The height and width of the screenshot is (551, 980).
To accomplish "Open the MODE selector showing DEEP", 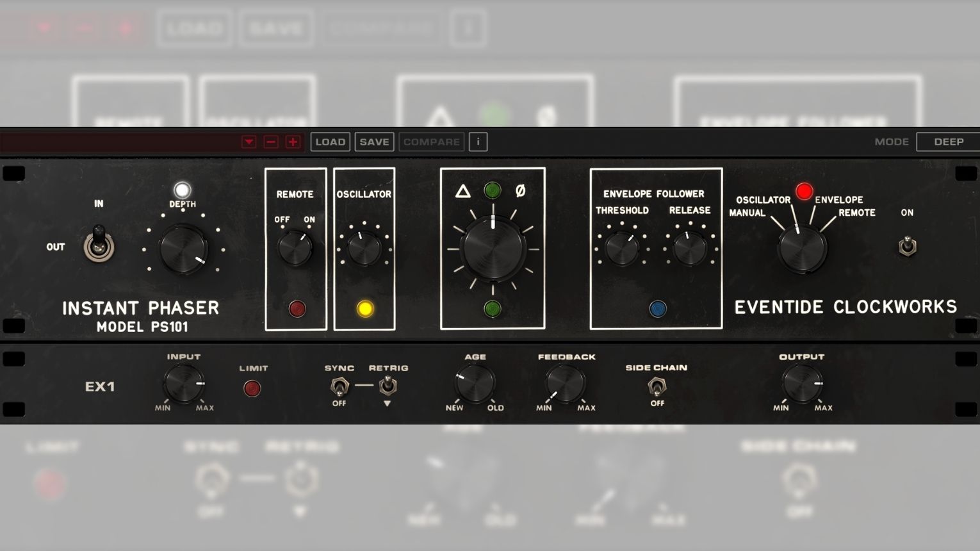I will pyautogui.click(x=948, y=142).
